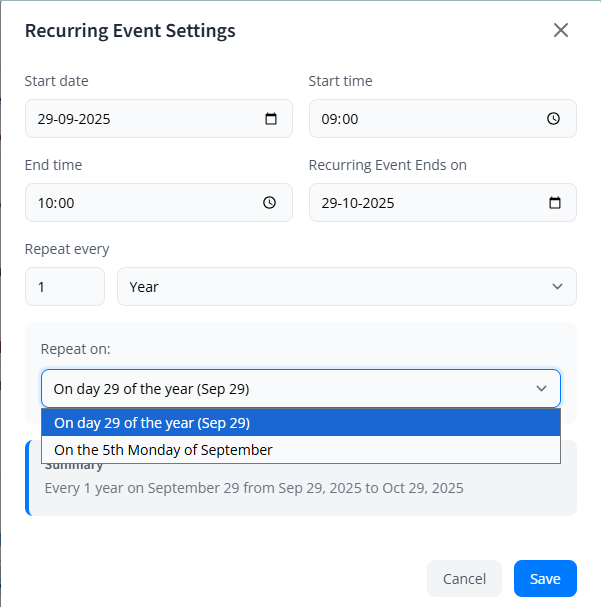Choose "On the 5th Monday of September" option
The height and width of the screenshot is (607, 601).
[163, 450]
